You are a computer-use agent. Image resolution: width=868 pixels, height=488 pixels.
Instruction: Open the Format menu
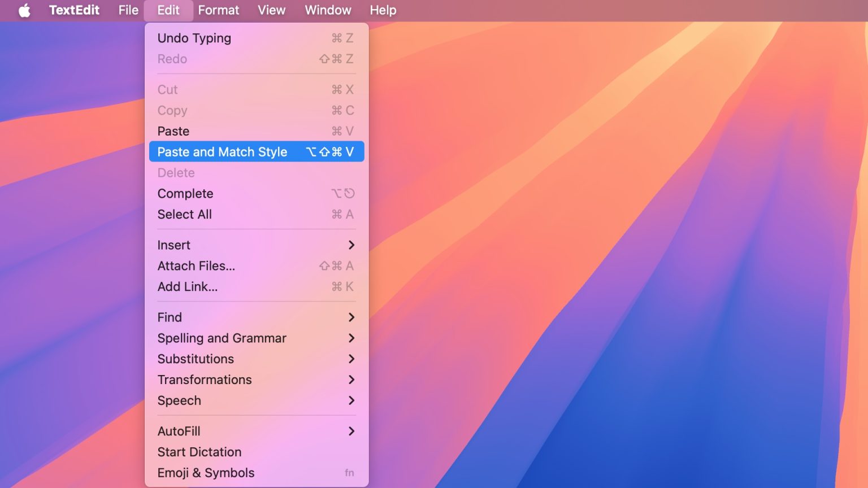(218, 10)
